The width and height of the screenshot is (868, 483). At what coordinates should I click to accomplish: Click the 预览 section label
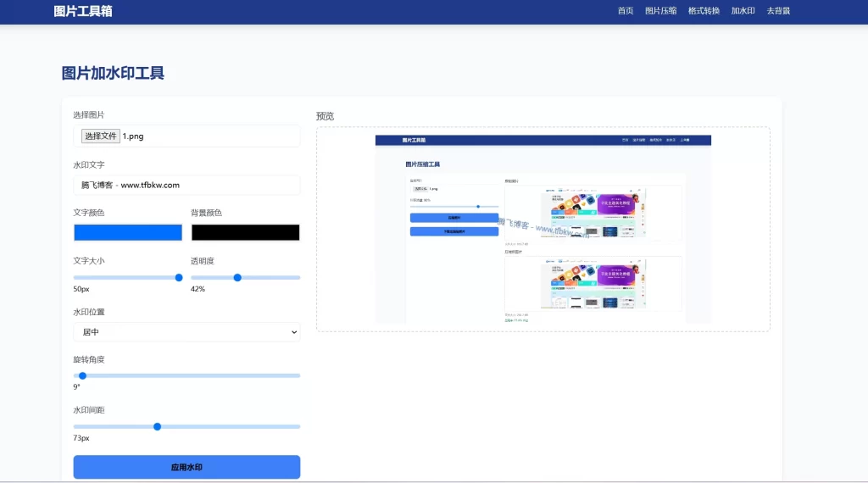(325, 116)
